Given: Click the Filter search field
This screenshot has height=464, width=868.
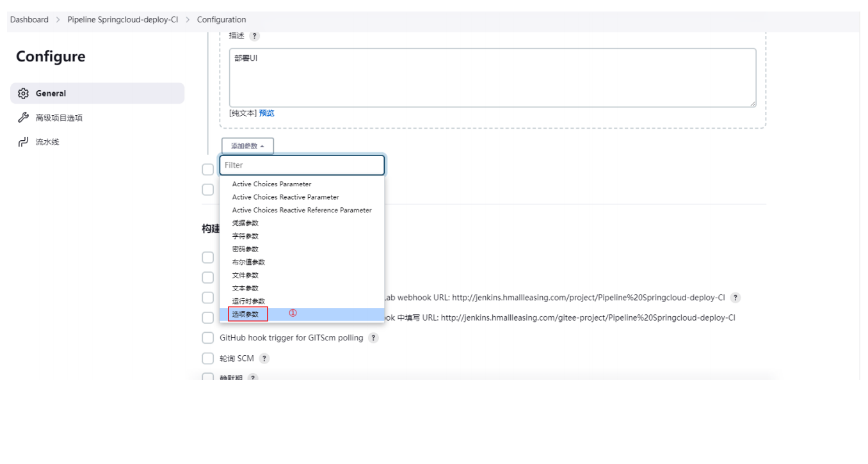Looking at the screenshot, I should (301, 165).
